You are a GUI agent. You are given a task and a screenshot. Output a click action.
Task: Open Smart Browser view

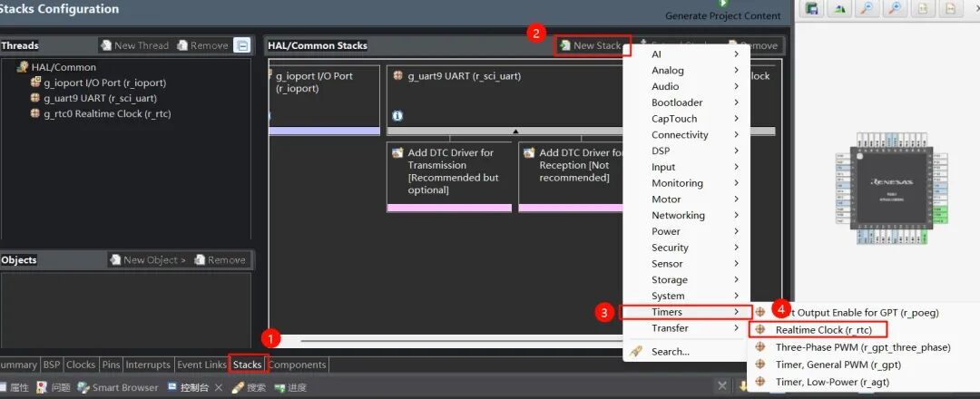[118, 387]
